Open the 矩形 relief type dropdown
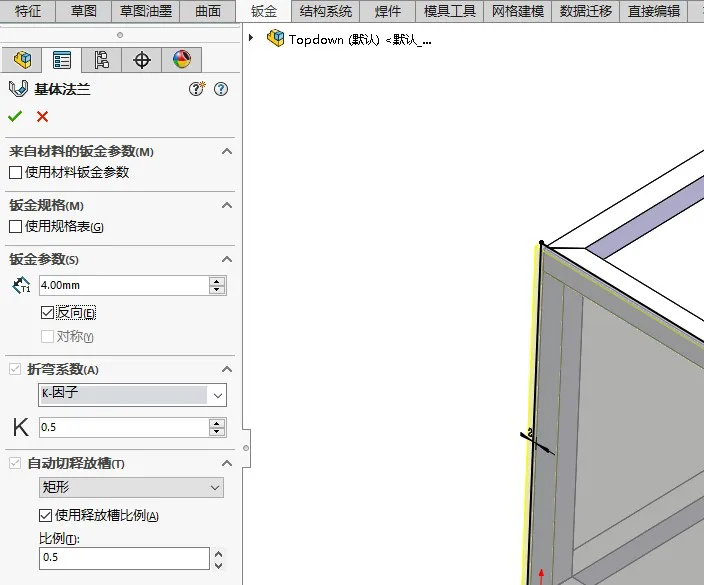704x585 pixels. pos(131,488)
